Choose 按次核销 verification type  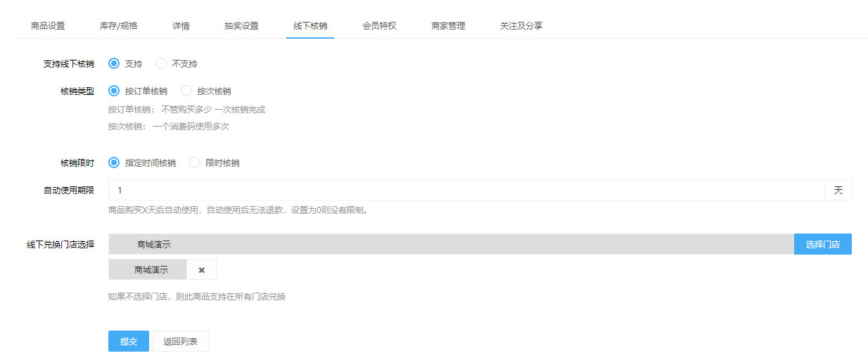coord(186,91)
